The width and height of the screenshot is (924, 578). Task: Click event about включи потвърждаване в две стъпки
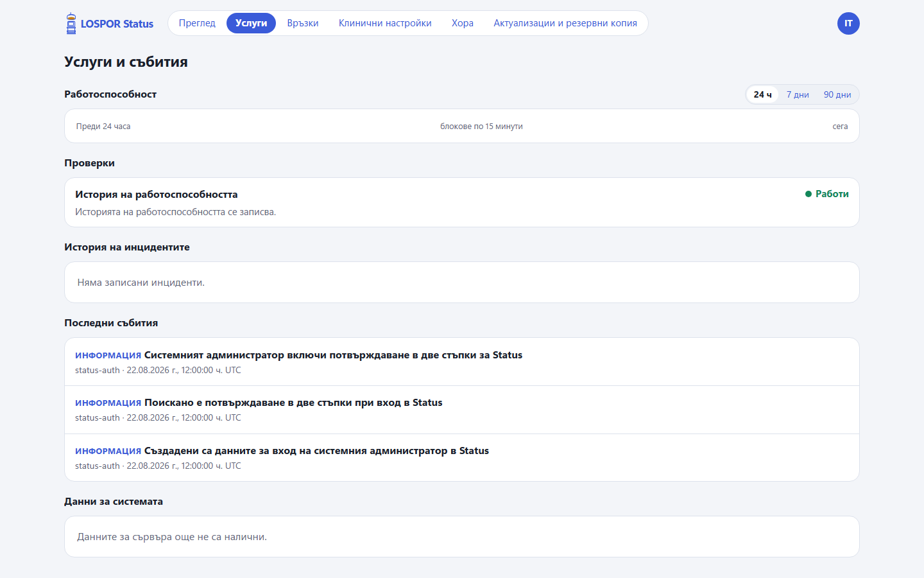[x=462, y=362]
